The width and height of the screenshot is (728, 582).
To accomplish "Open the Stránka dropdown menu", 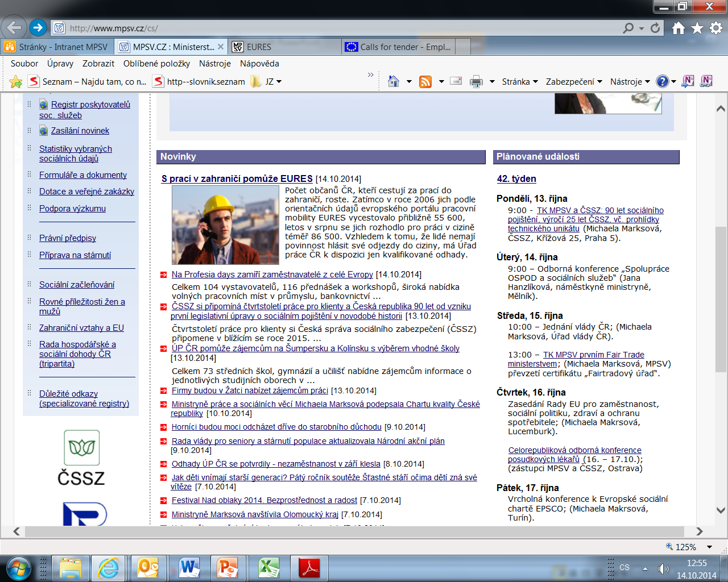I will point(520,81).
